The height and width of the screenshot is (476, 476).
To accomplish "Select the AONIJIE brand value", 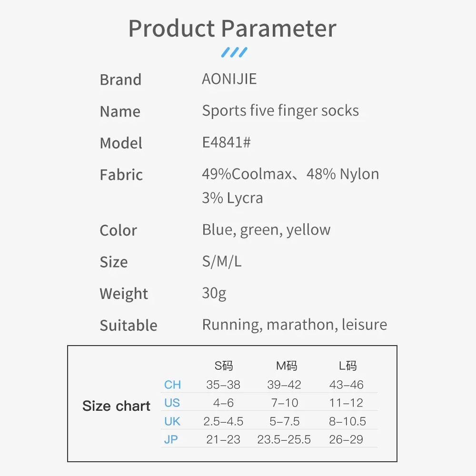I will point(229,79).
